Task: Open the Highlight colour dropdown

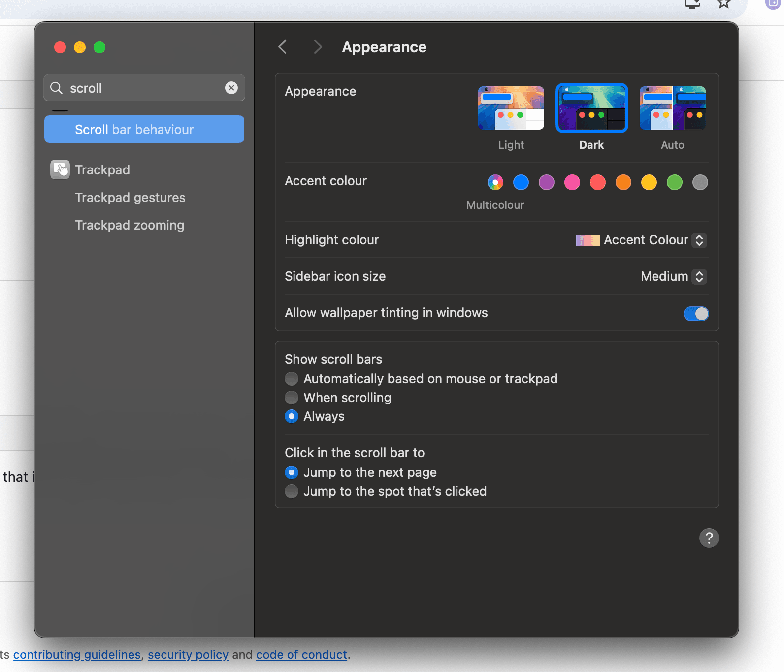Action: point(641,240)
